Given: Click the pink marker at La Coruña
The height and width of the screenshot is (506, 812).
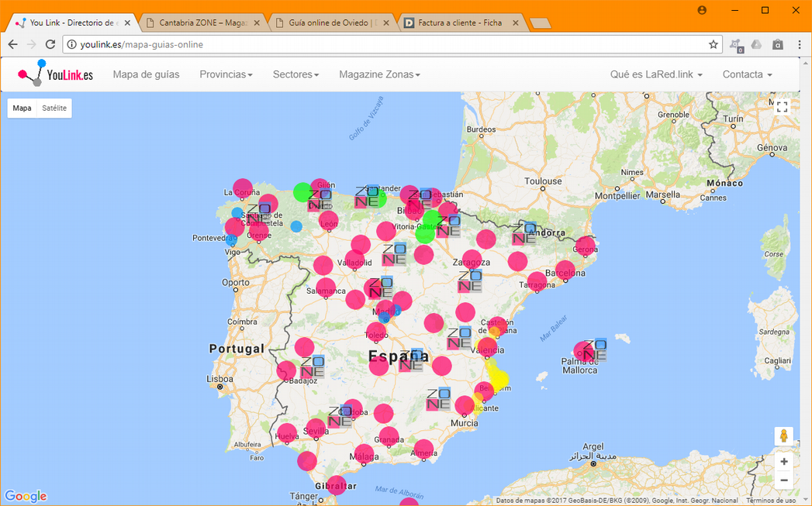Looking at the screenshot, I should click(x=243, y=189).
